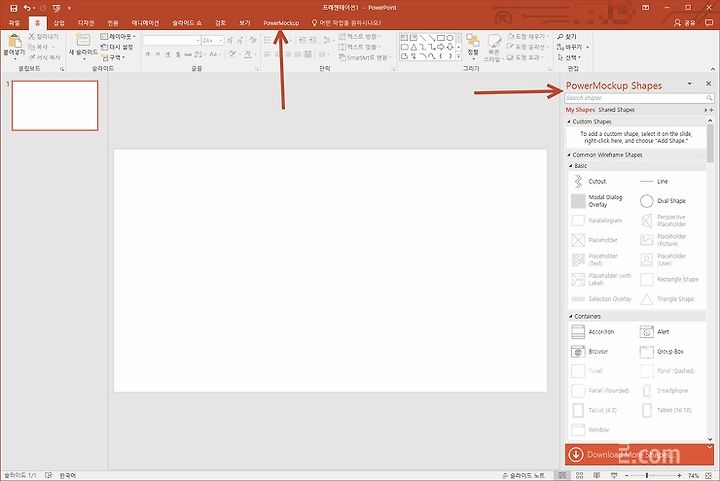Close the PowerMockup Shapes pane
720x481 pixels.
coord(709,84)
